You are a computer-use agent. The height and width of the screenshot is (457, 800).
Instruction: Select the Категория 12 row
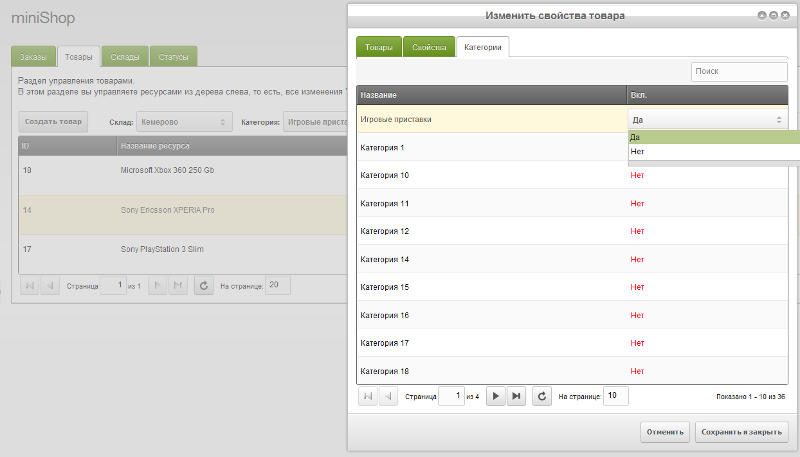point(572,231)
